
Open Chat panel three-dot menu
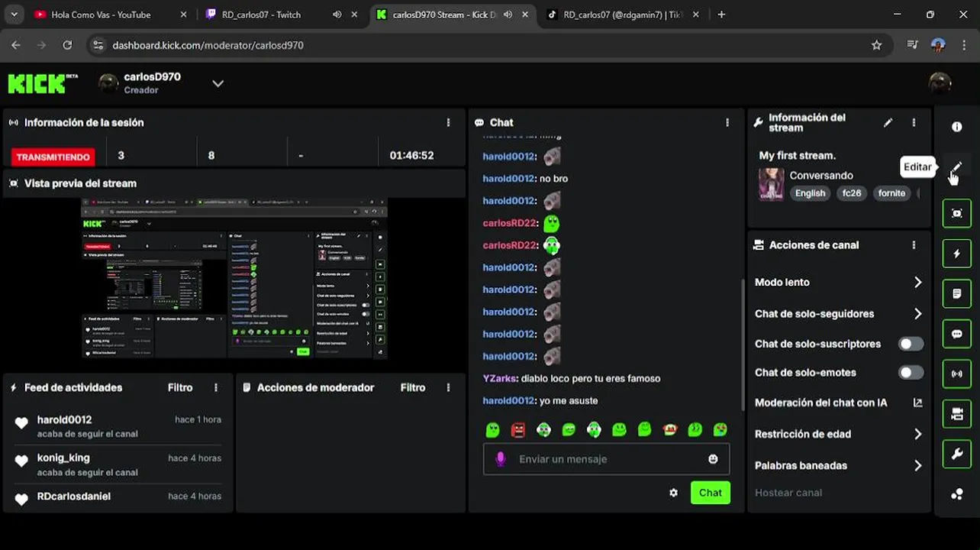tap(727, 122)
